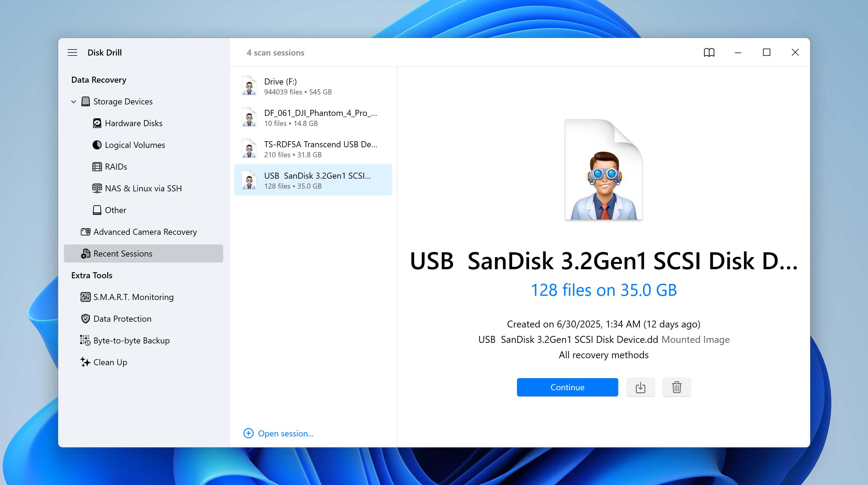Collapse the Storage Devices tree
The height and width of the screenshot is (485, 868).
74,101
